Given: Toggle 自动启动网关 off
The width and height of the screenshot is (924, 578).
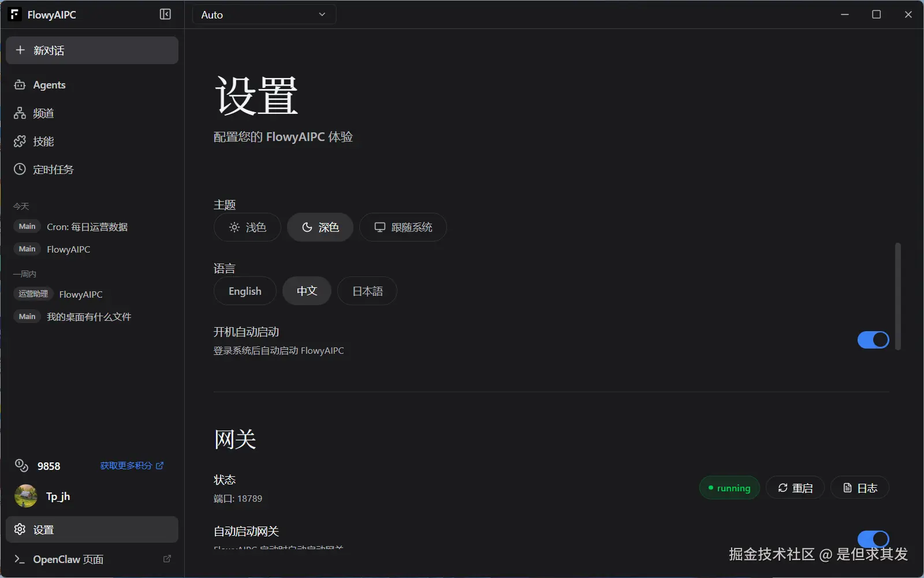Looking at the screenshot, I should click(x=873, y=538).
